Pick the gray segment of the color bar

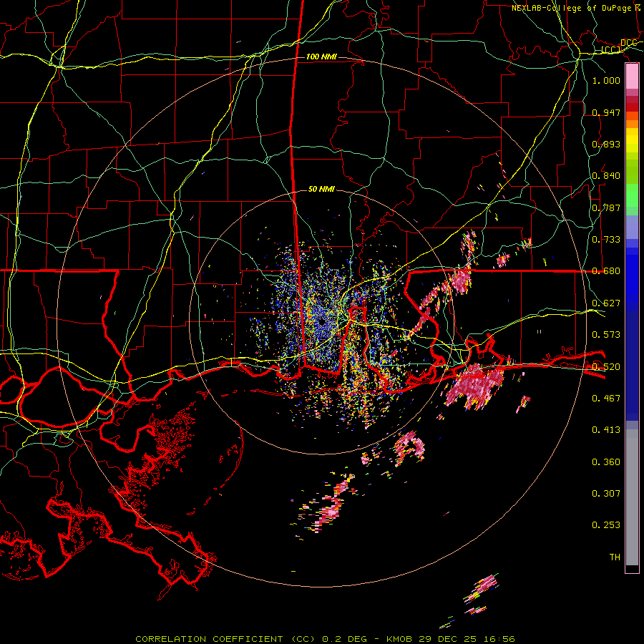pyautogui.click(x=632, y=497)
